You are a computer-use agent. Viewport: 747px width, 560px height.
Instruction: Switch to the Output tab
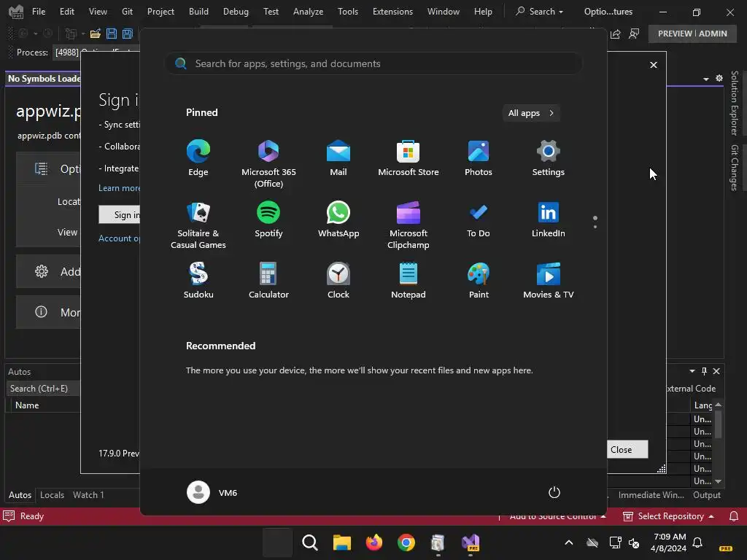pos(706,495)
